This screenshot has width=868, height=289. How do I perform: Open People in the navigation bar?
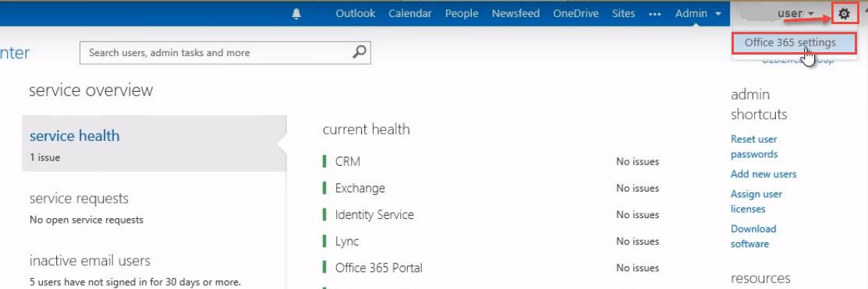462,14
